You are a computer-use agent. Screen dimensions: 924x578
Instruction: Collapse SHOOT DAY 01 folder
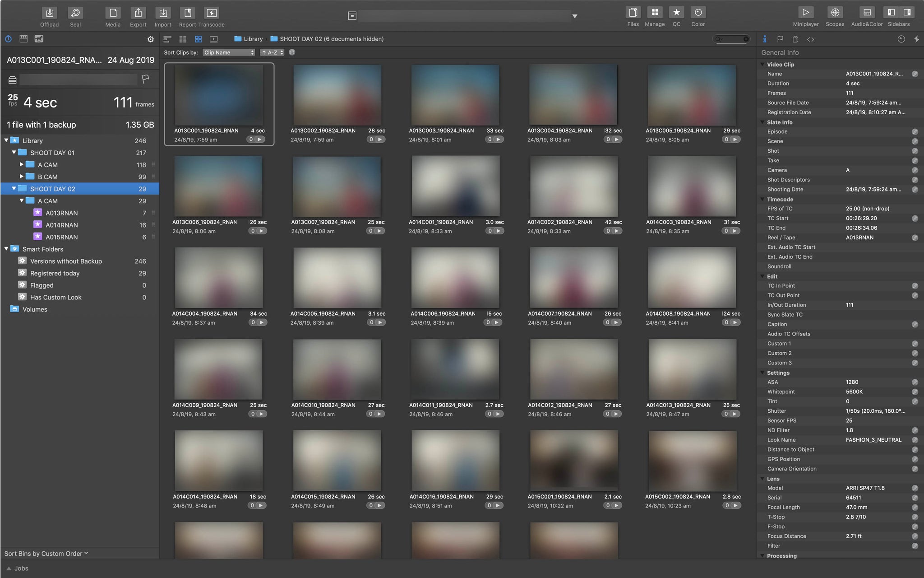(14, 153)
